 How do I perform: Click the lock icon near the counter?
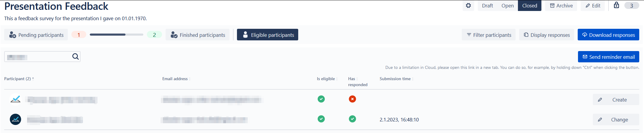[616, 5]
